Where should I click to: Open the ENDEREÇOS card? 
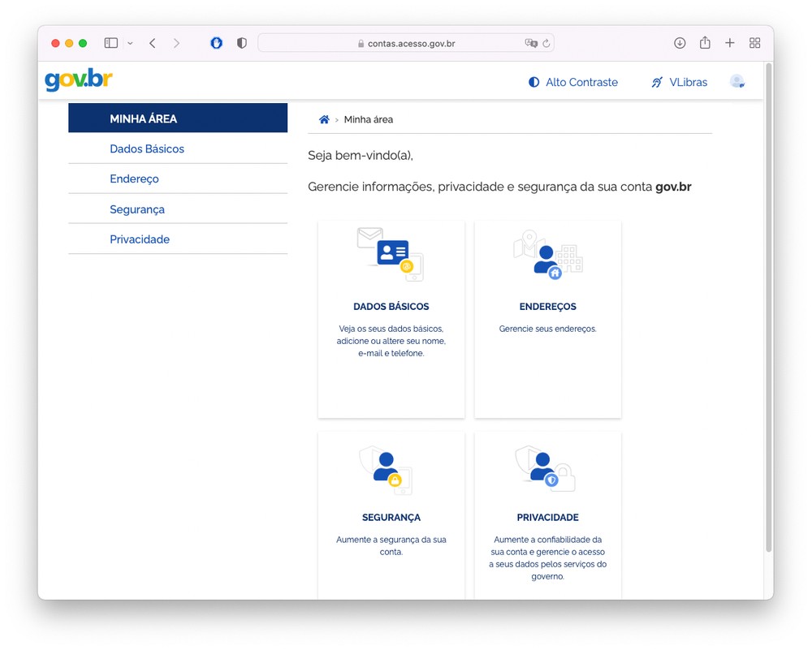coord(547,319)
